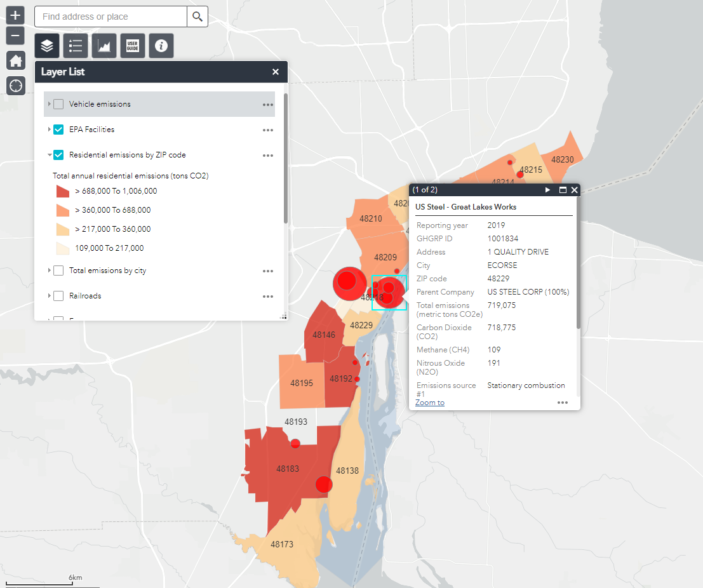Type in the Find address or place field
This screenshot has height=588, width=703.
click(x=110, y=17)
